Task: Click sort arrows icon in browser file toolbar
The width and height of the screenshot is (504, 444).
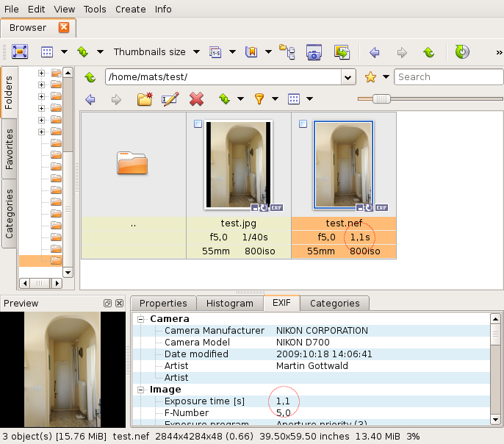Action: click(x=225, y=99)
